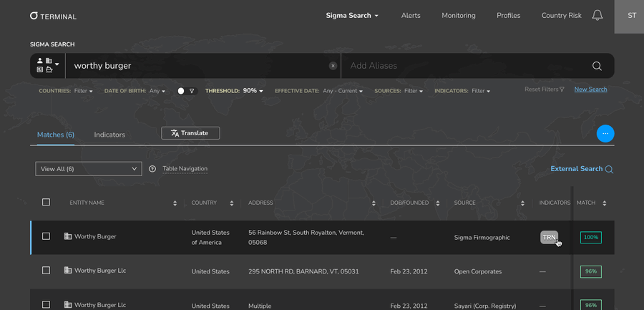Click the notification bell icon
The width and height of the screenshot is (644, 310).
(597, 15)
